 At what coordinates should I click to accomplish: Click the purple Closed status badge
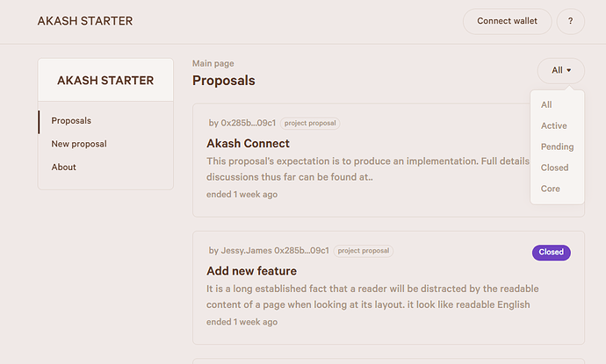pyautogui.click(x=551, y=253)
